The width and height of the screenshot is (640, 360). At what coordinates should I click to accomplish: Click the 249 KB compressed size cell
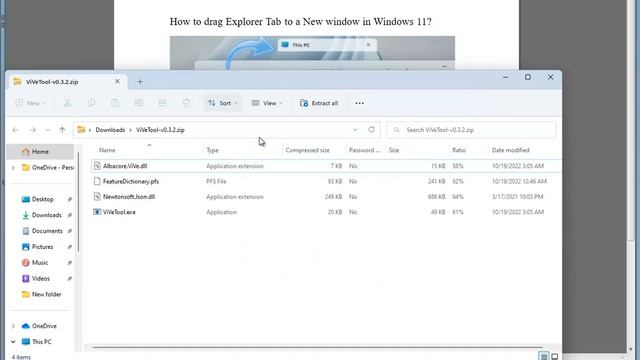(333, 197)
